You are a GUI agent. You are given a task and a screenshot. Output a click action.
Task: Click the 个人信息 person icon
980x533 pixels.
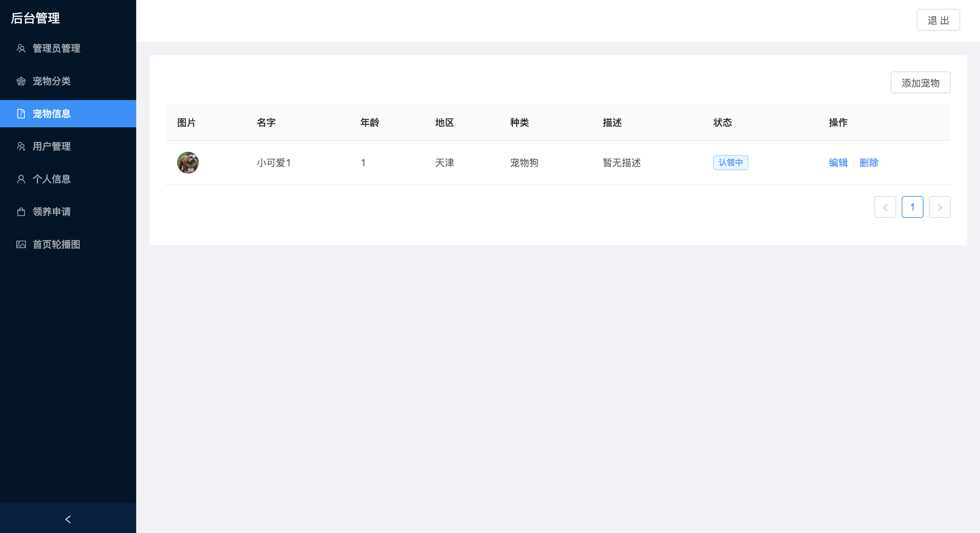(x=21, y=179)
